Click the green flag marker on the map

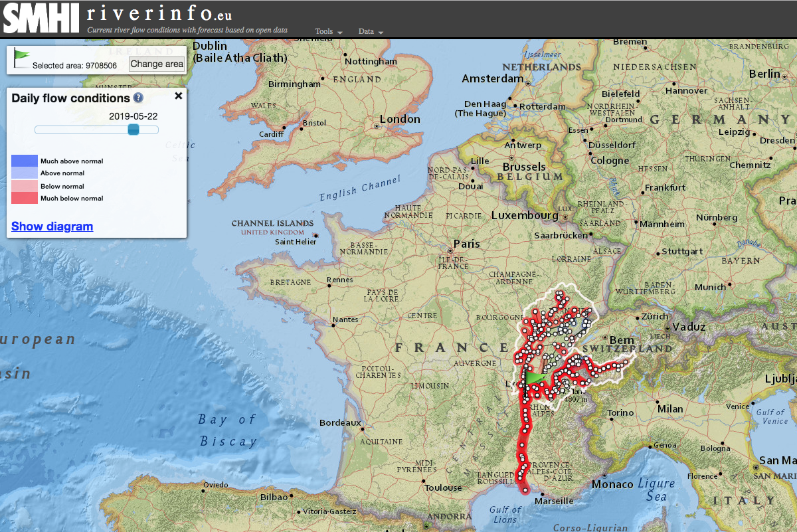point(534,379)
